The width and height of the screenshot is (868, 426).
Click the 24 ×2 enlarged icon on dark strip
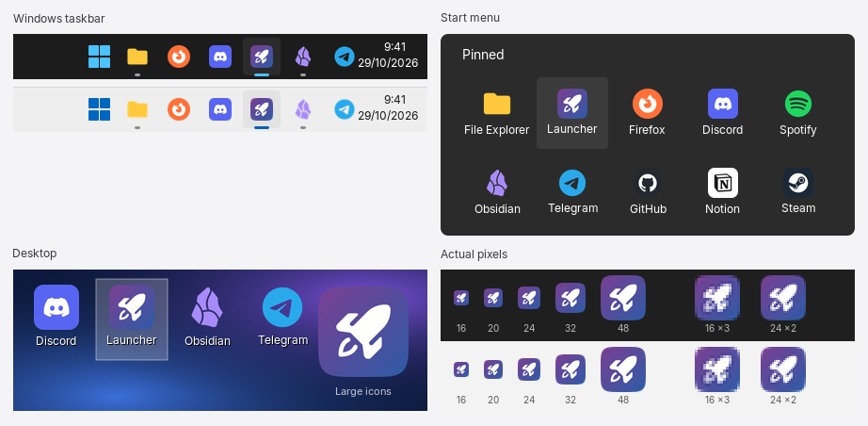(782, 298)
